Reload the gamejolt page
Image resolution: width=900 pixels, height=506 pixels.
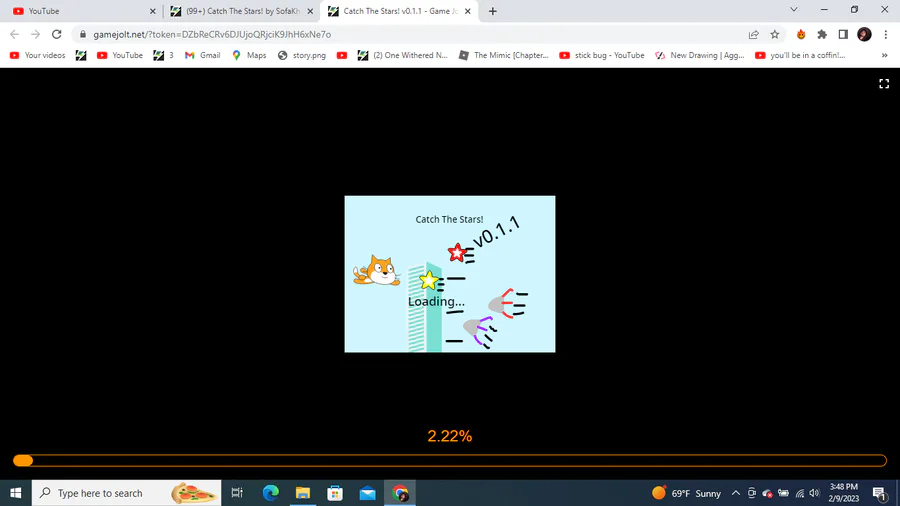coord(56,34)
